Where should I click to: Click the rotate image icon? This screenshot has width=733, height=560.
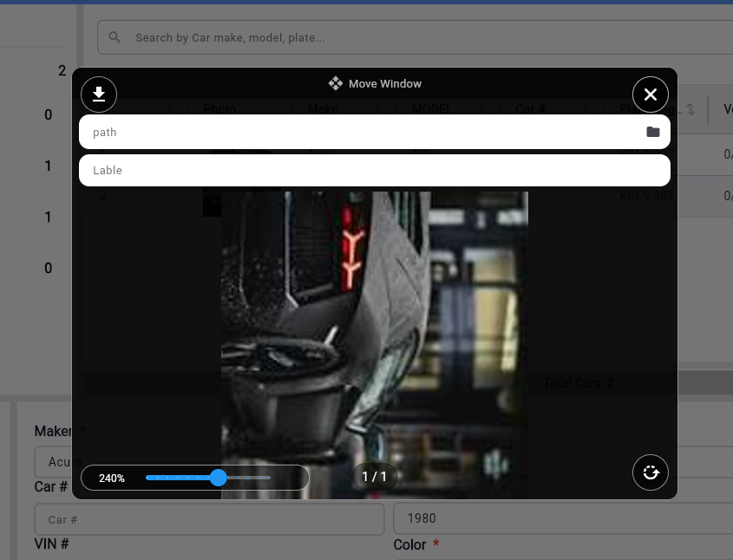(651, 473)
